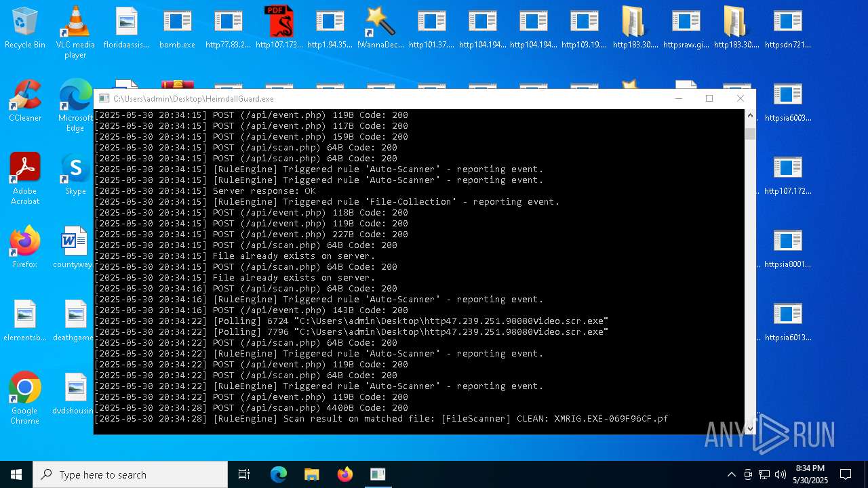This screenshot has width=868, height=488.
Task: Select the http101.37 desktop file
Action: [x=431, y=28]
